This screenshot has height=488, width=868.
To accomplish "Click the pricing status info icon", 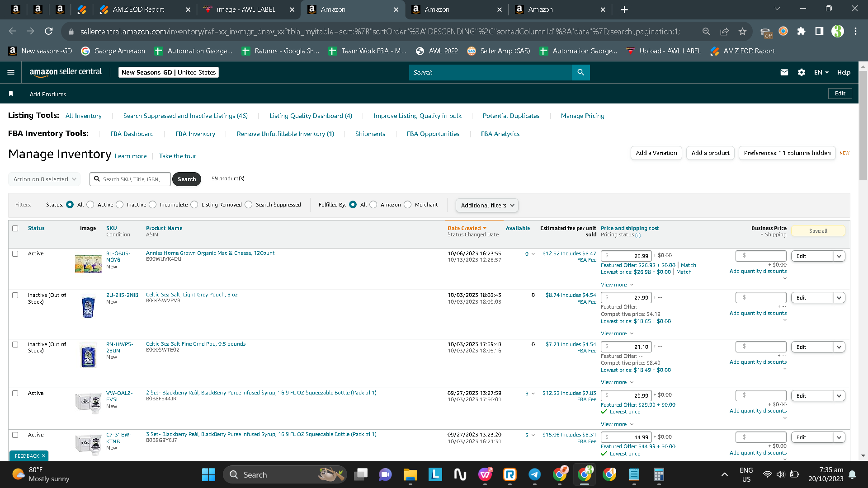I will point(638,235).
